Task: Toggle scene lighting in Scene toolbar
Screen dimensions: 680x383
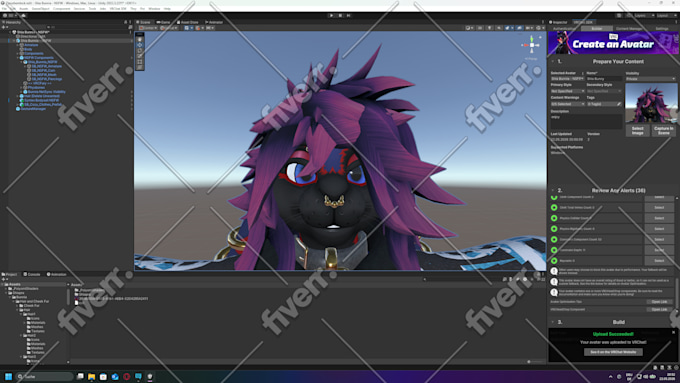Action: (490, 28)
